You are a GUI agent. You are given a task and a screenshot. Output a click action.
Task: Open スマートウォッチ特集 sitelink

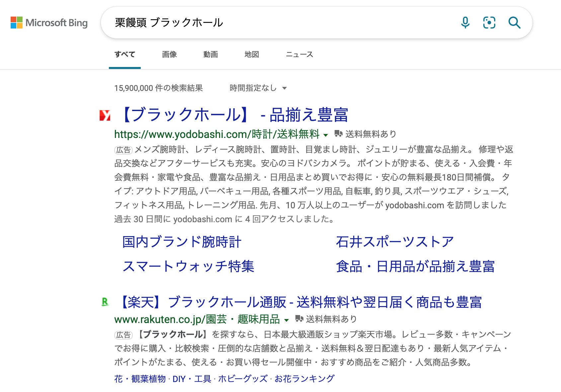188,266
